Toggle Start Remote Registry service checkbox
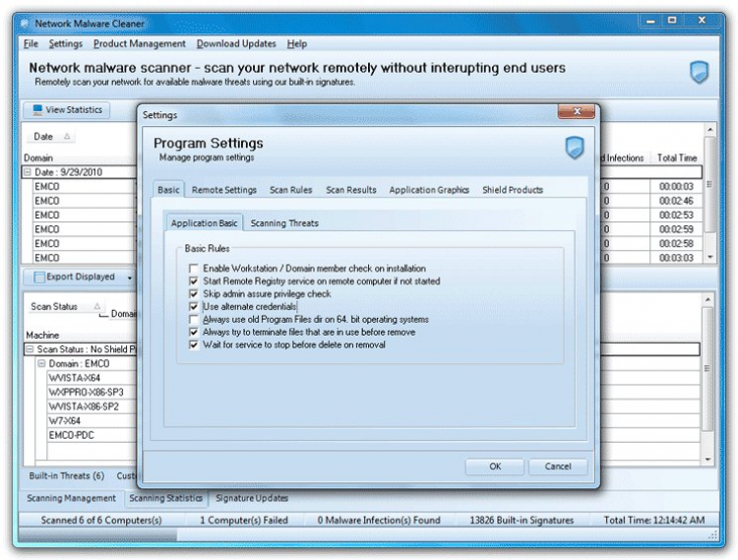 [x=194, y=280]
